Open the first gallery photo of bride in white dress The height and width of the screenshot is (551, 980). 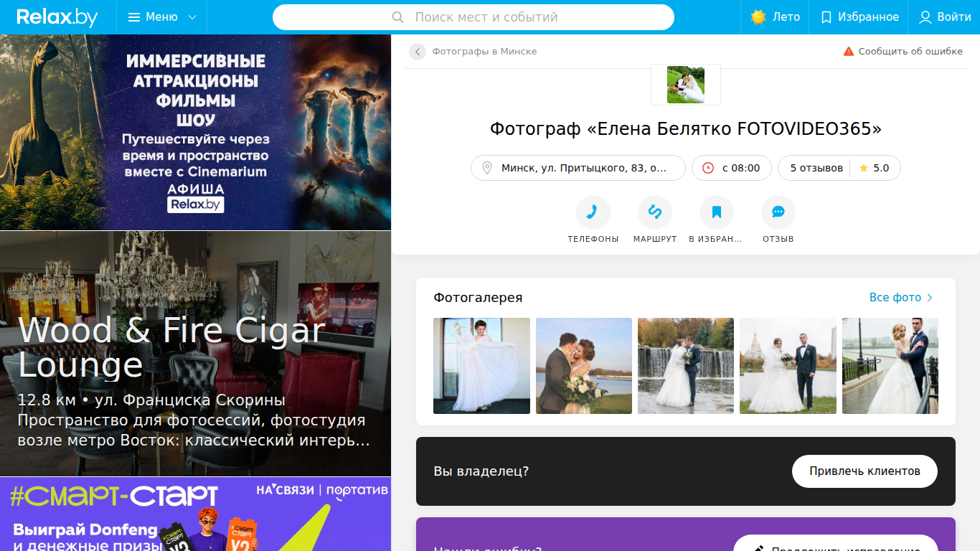coord(481,366)
